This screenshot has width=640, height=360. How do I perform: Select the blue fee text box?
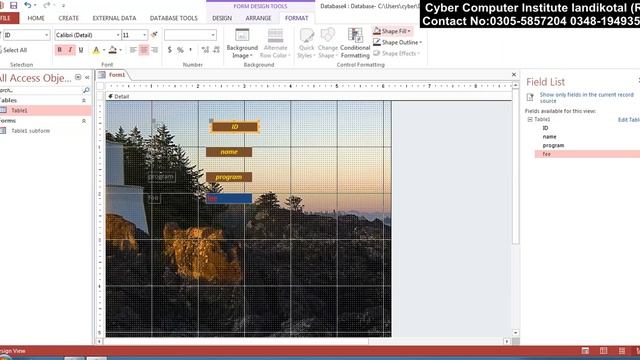229,198
